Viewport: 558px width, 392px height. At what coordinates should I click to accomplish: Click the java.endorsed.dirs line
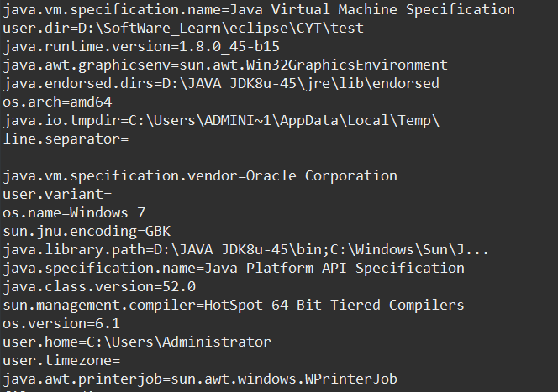tap(221, 84)
